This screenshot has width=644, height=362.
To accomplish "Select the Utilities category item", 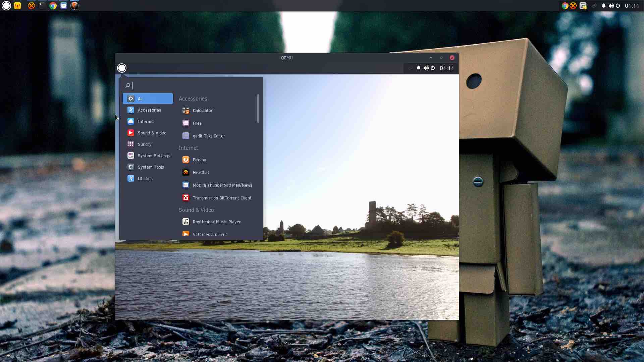I will click(x=145, y=178).
